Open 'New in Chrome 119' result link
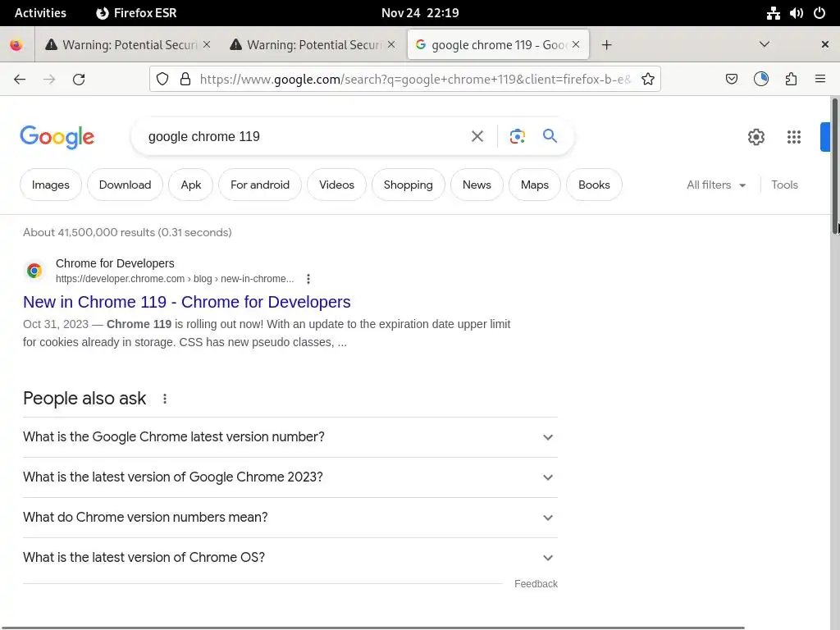 coord(187,302)
